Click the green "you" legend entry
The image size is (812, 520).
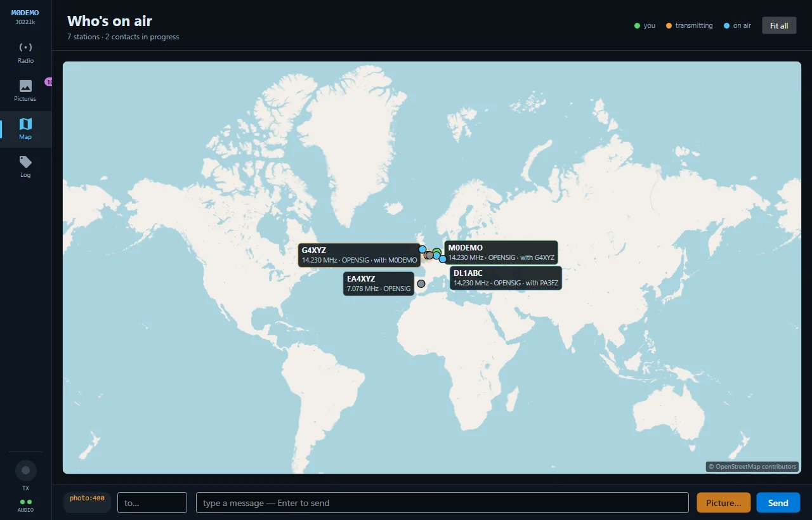pos(645,25)
